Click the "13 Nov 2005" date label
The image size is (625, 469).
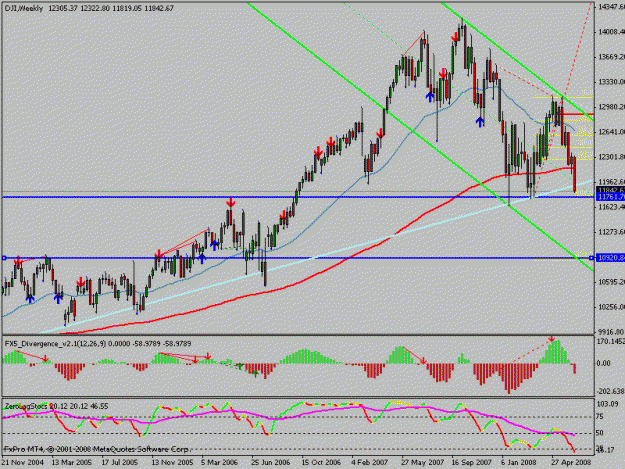(x=172, y=462)
